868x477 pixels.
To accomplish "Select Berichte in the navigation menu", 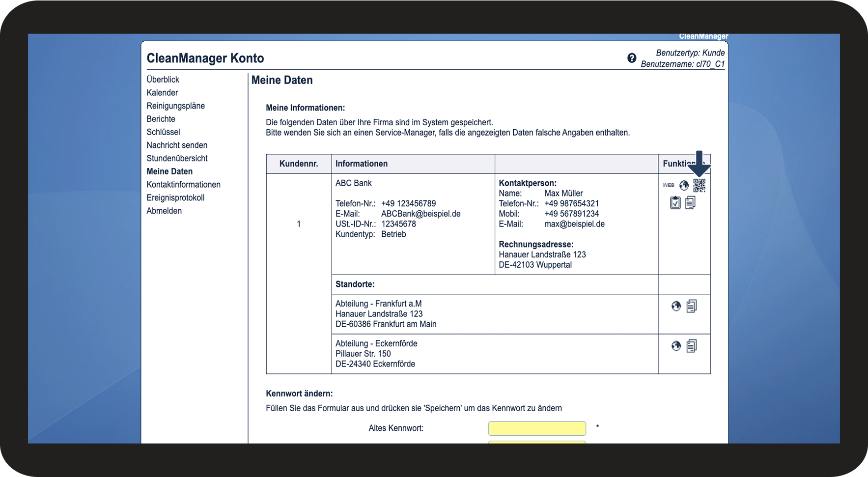I will (x=161, y=119).
